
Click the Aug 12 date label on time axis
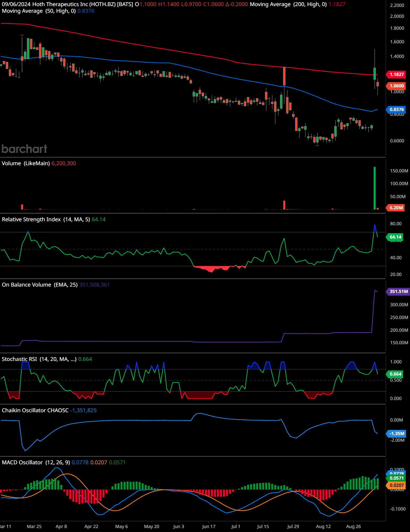tap(323, 526)
